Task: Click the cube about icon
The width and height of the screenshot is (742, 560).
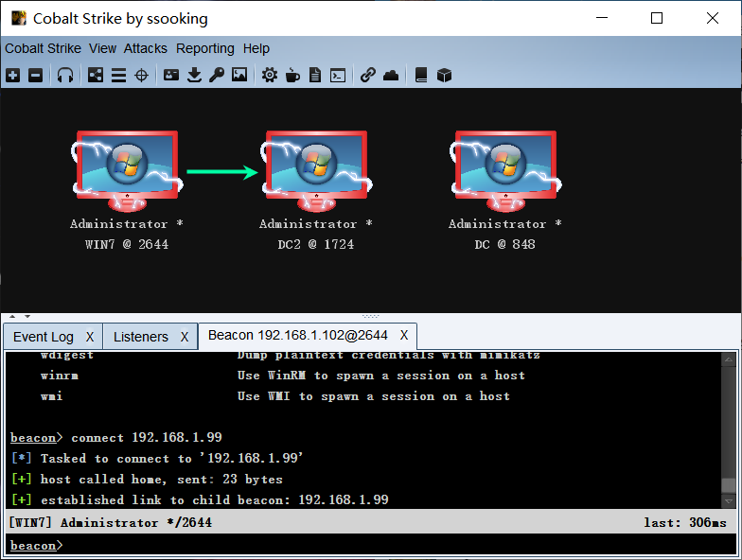Action: click(444, 75)
